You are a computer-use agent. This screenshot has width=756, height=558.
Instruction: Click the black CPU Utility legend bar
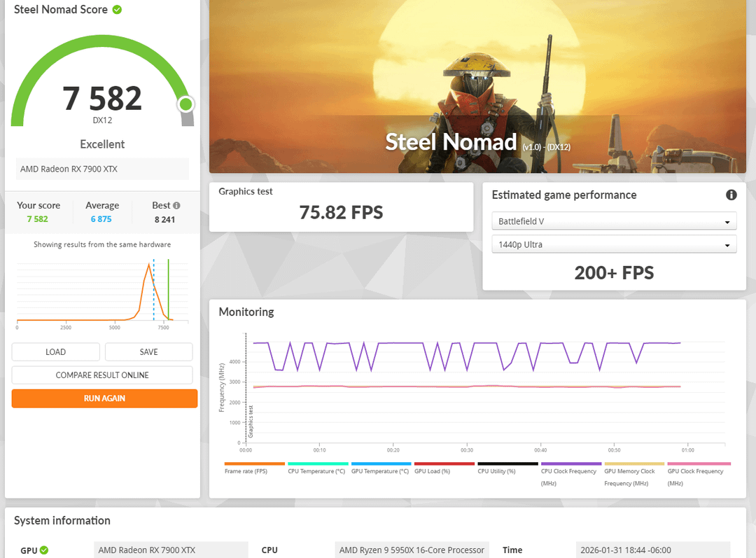[x=507, y=463]
